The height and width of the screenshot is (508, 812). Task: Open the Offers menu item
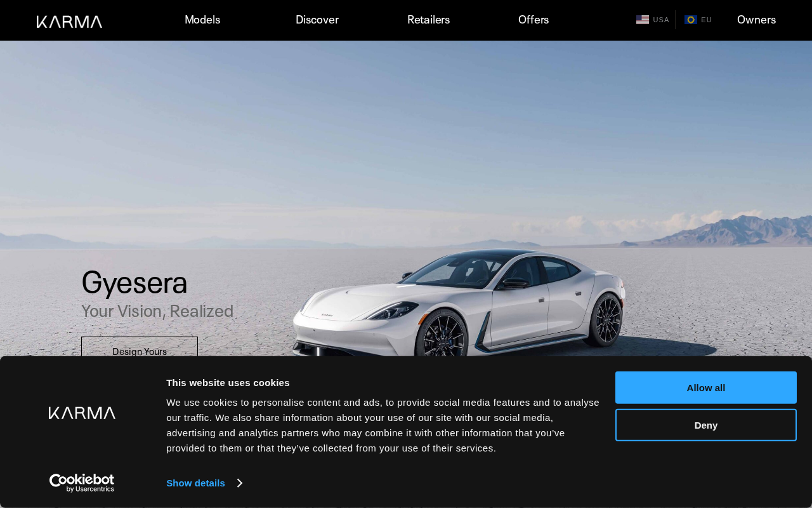[x=534, y=20]
